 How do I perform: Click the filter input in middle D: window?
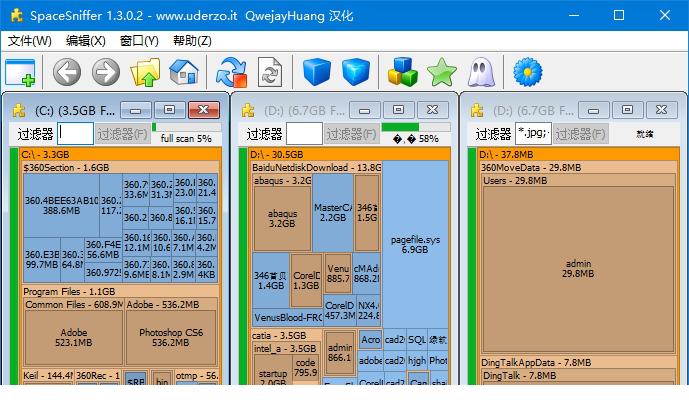tap(304, 134)
